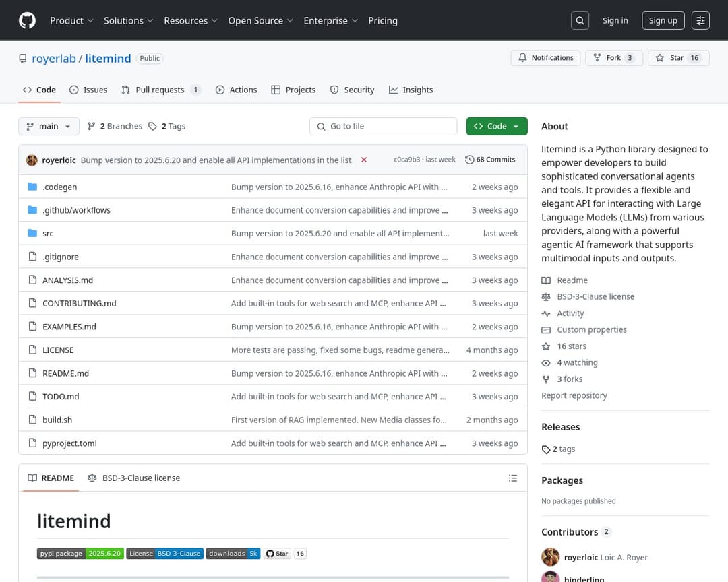Open the pyproject.toml file
Image resolution: width=728 pixels, height=582 pixels.
pyautogui.click(x=69, y=443)
